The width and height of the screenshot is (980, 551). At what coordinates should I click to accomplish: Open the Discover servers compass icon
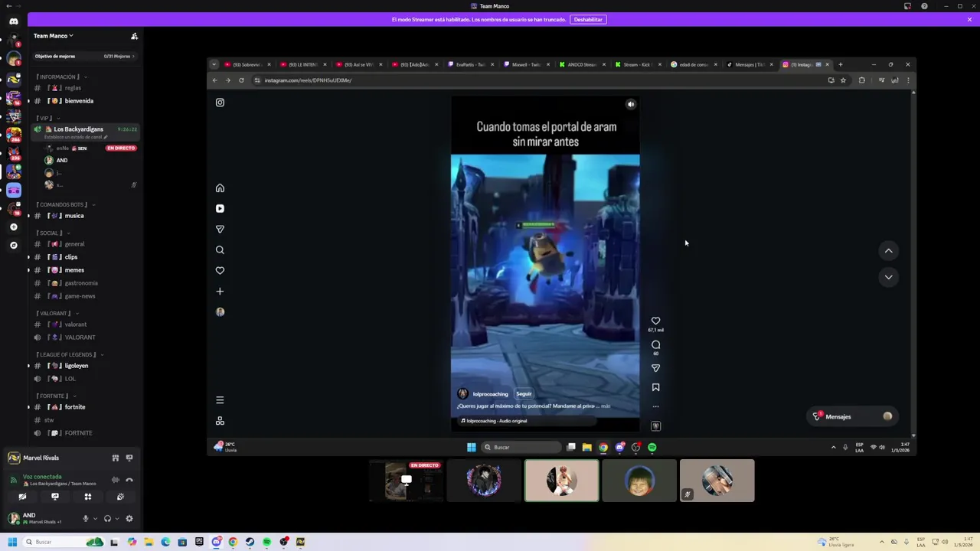pos(14,246)
